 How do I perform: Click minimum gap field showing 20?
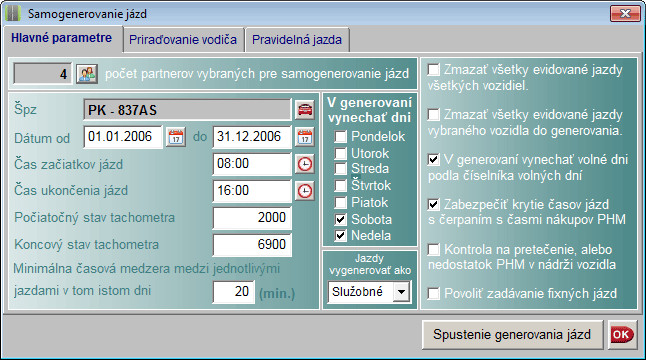click(x=234, y=292)
